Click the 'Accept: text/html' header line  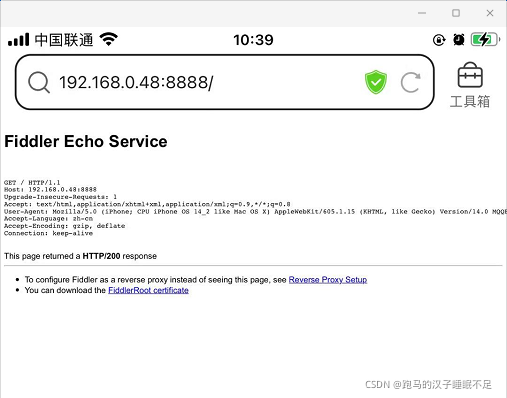click(147, 204)
